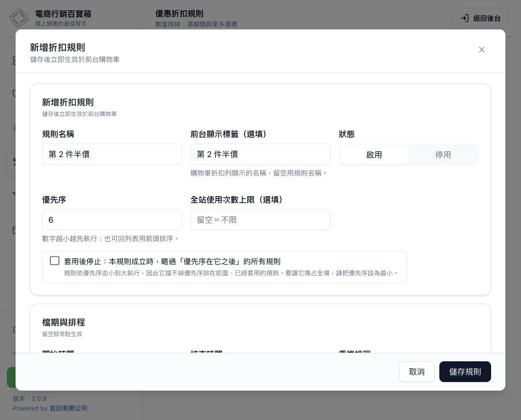Click the 版本：2.0.9 text

(29, 398)
